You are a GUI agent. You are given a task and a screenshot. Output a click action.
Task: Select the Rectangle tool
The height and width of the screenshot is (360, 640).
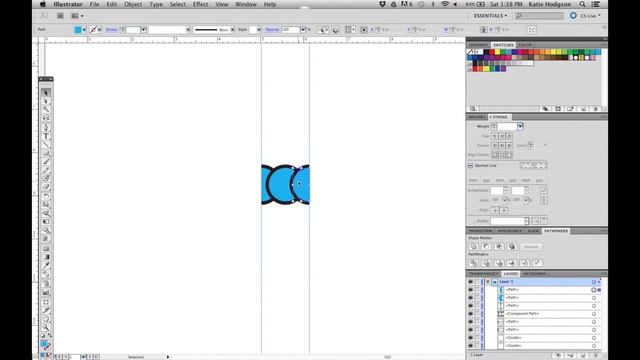pos(46,153)
